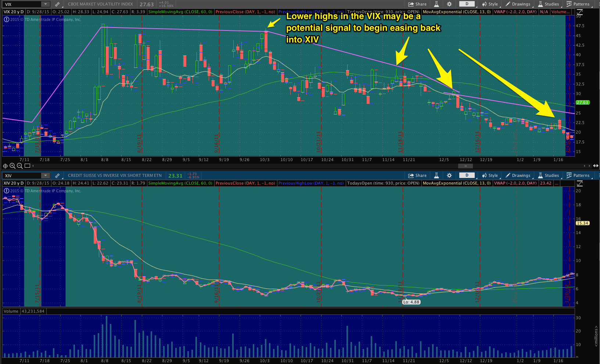Click the VIX chart horizontal scrollbar thumb
This screenshot has width=600, height=364.
tap(465, 166)
